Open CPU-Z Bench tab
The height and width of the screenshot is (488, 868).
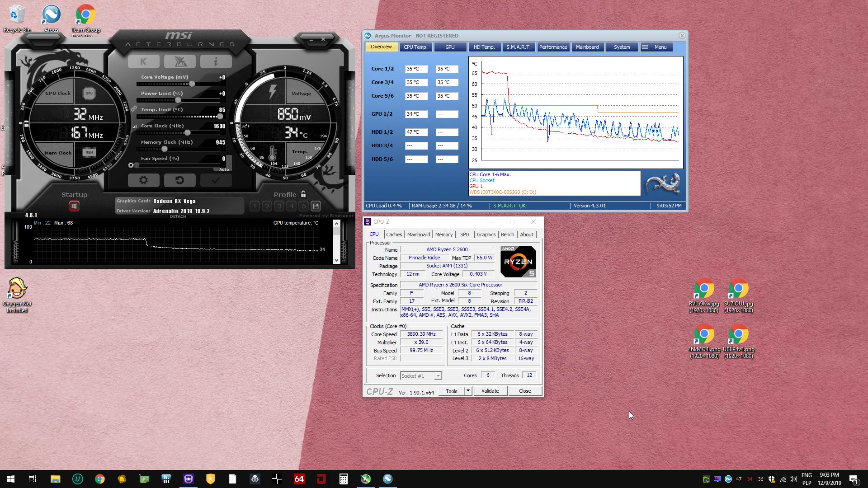[x=507, y=235]
